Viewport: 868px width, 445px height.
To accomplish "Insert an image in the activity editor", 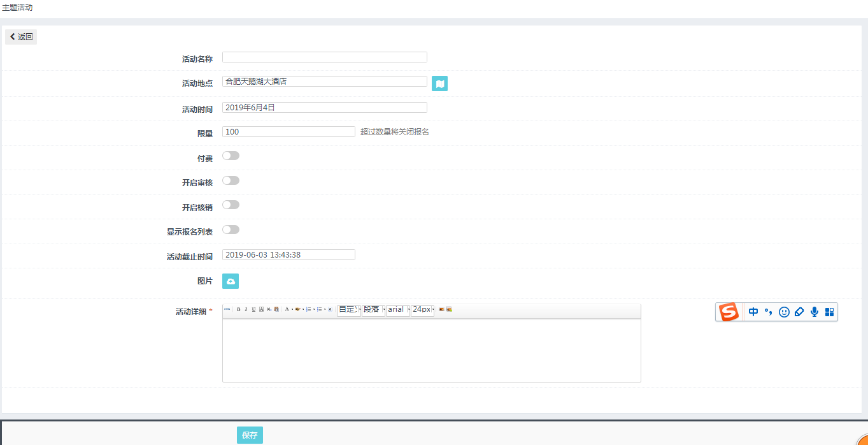I will click(441, 310).
